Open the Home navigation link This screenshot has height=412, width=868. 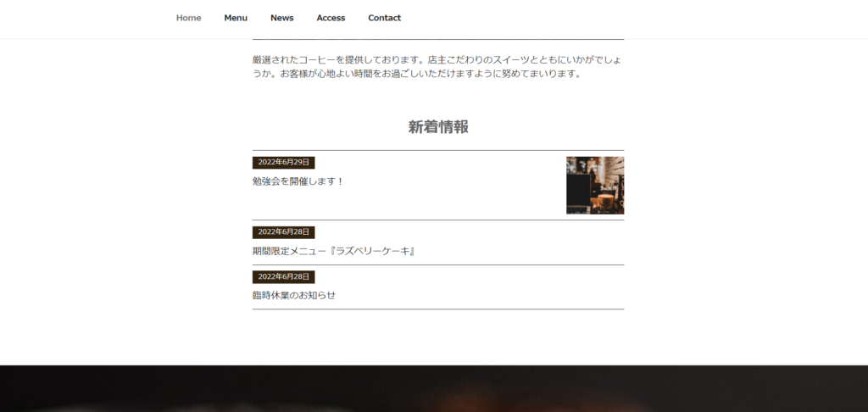[188, 18]
